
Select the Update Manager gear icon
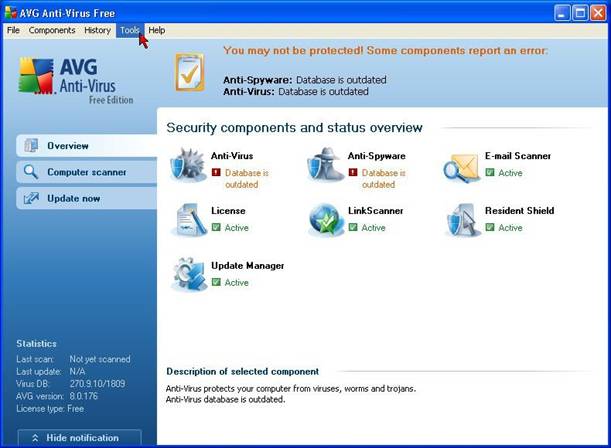pos(189,274)
